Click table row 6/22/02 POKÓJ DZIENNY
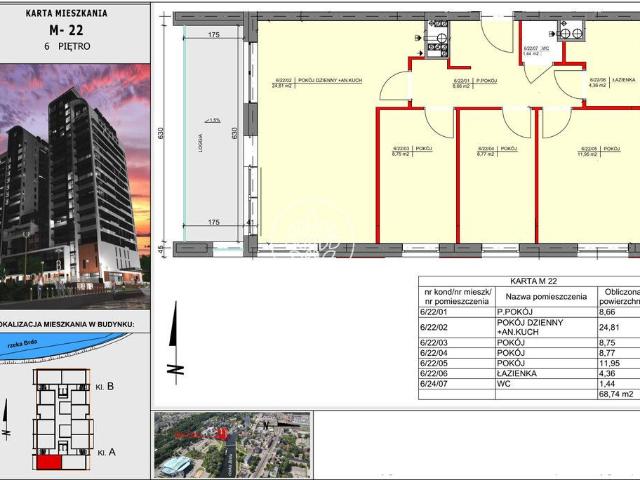 [529, 327]
